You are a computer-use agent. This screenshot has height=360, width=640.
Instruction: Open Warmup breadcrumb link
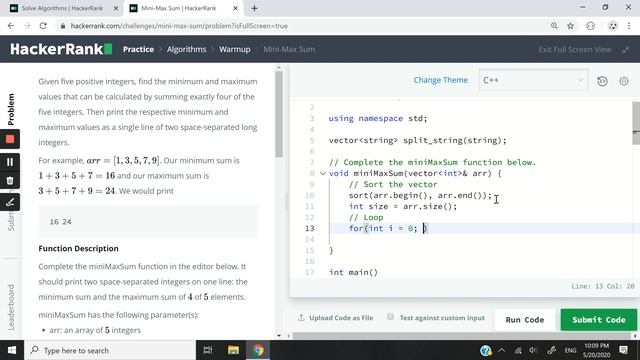click(x=235, y=49)
